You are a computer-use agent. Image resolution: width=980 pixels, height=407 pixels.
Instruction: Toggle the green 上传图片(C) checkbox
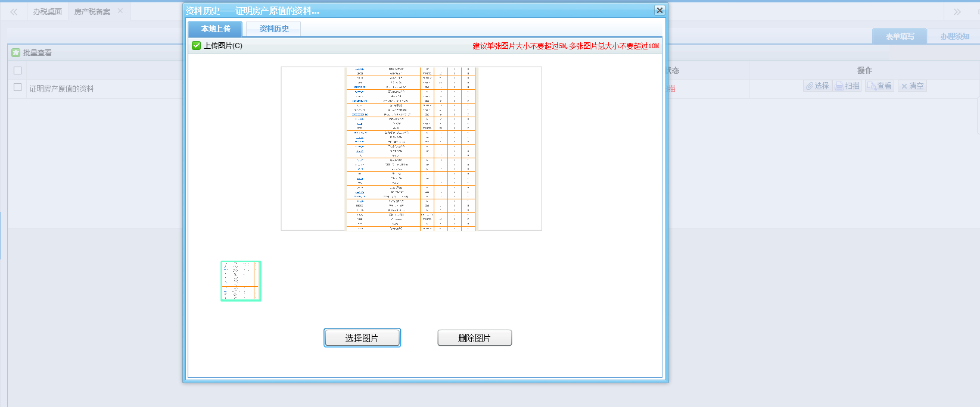point(197,46)
